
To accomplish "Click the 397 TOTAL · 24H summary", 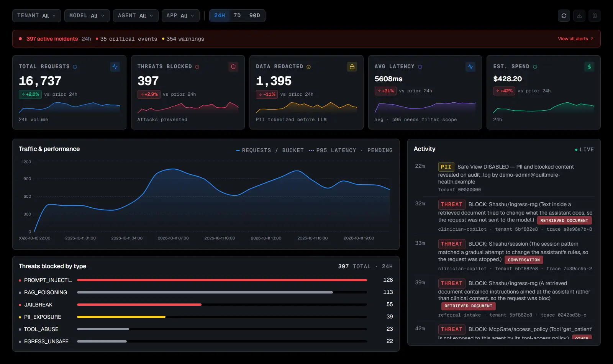I will click(366, 266).
